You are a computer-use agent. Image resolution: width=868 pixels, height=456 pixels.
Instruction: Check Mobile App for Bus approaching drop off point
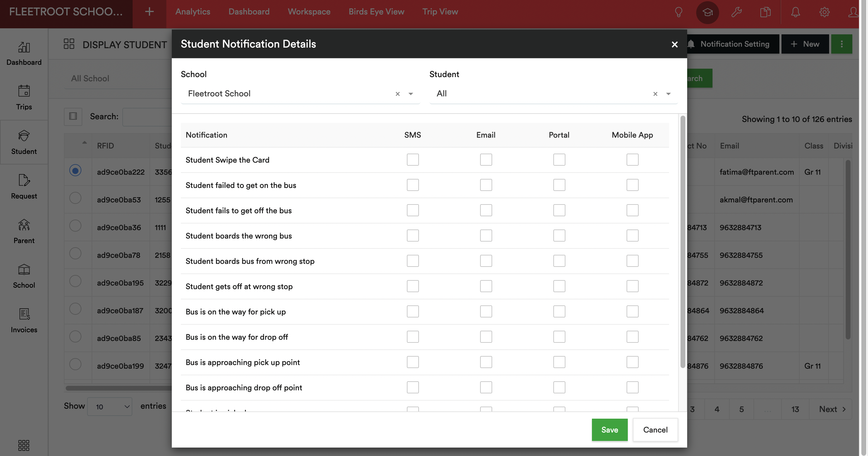[633, 387]
